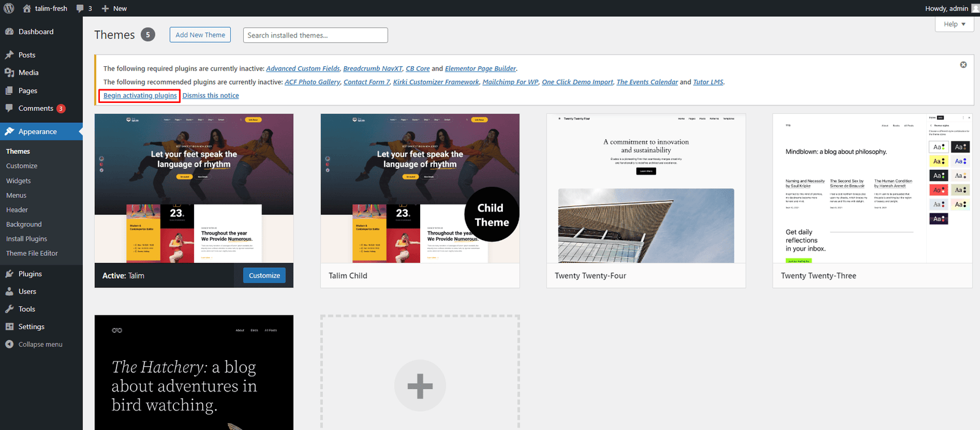The width and height of the screenshot is (980, 430).
Task: Open the Widgets submenu item
Action: [x=18, y=181]
